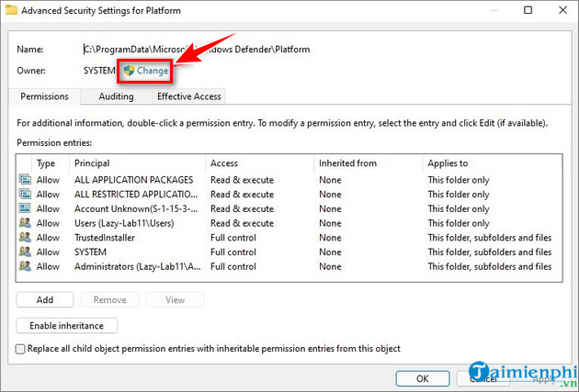
Task: Click the ALL RESTRICTED APPLICATIO... entry icon
Action: click(x=25, y=194)
